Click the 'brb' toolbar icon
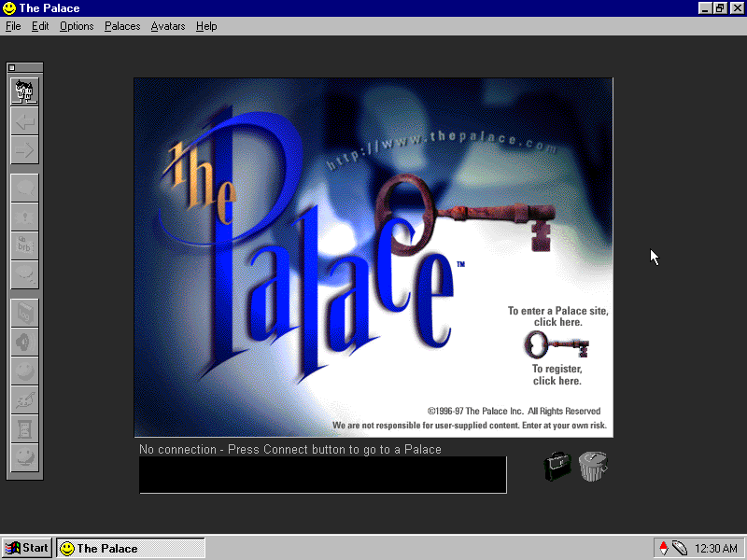Viewport: 747px width, 560px height. (x=25, y=245)
